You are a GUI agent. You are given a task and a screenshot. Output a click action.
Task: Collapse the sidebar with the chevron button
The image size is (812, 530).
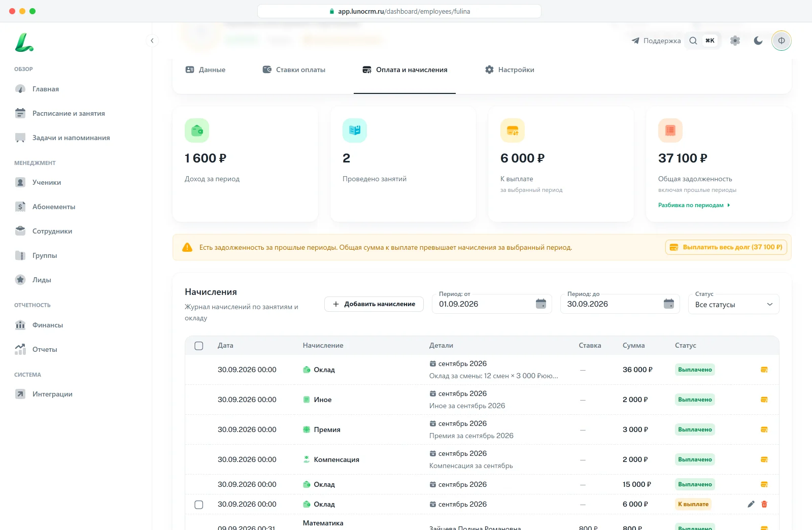152,41
